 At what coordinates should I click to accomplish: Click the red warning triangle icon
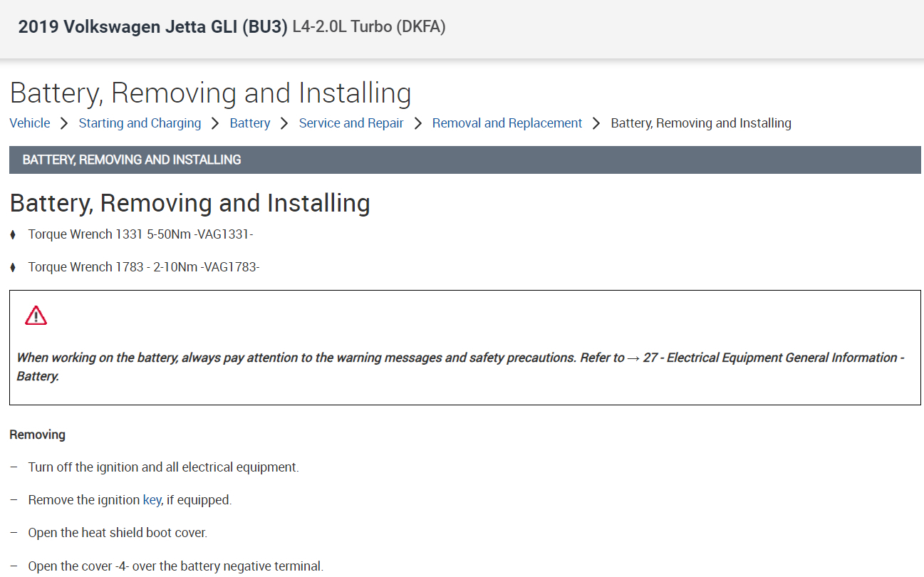click(x=36, y=315)
